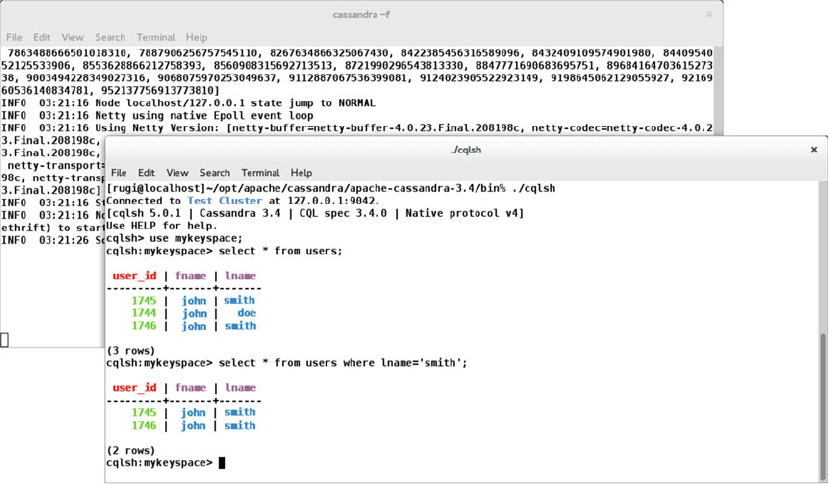Click user id 1746 in second table

click(x=144, y=426)
